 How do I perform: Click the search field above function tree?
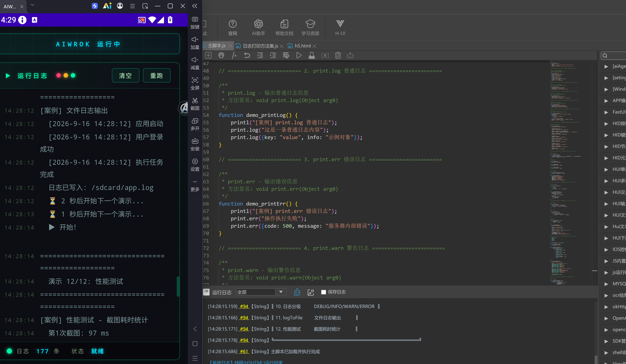point(614,56)
